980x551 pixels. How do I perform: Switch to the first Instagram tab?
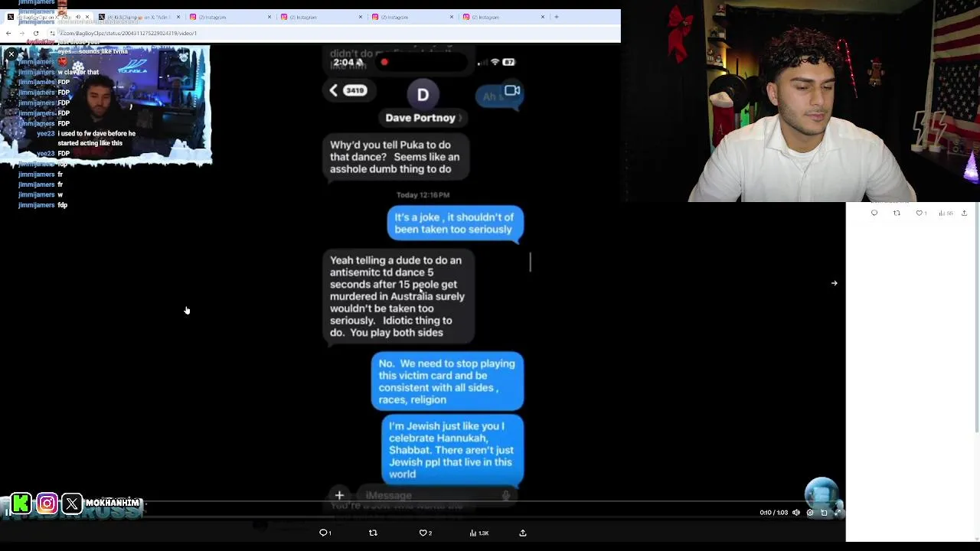pyautogui.click(x=230, y=17)
